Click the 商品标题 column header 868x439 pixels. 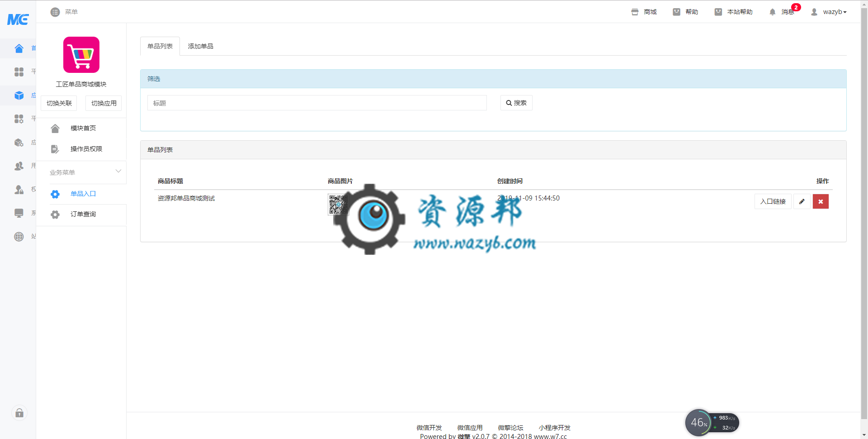point(170,181)
